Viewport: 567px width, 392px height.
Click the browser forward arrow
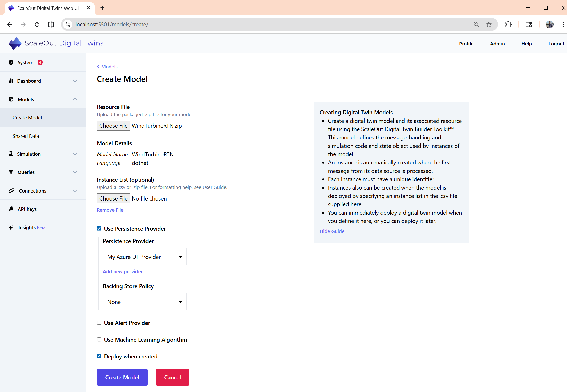(23, 25)
